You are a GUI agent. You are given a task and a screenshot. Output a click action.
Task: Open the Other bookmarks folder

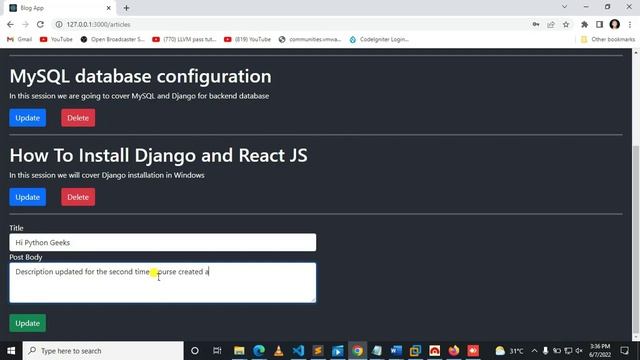pos(608,39)
